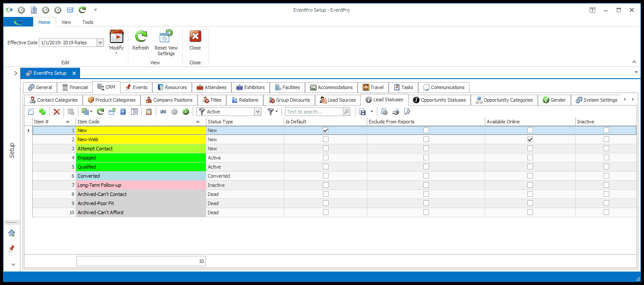Click the Text to search input field

[314, 112]
